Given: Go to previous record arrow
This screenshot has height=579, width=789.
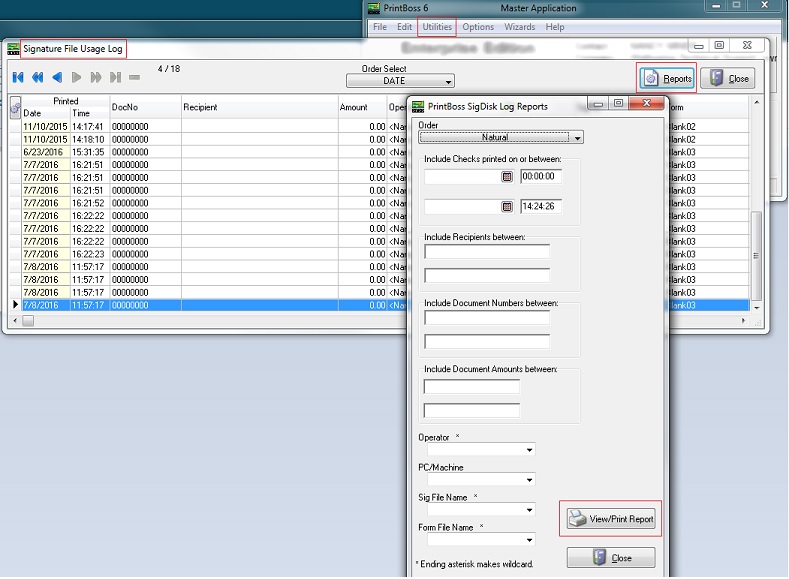Looking at the screenshot, I should click(57, 77).
